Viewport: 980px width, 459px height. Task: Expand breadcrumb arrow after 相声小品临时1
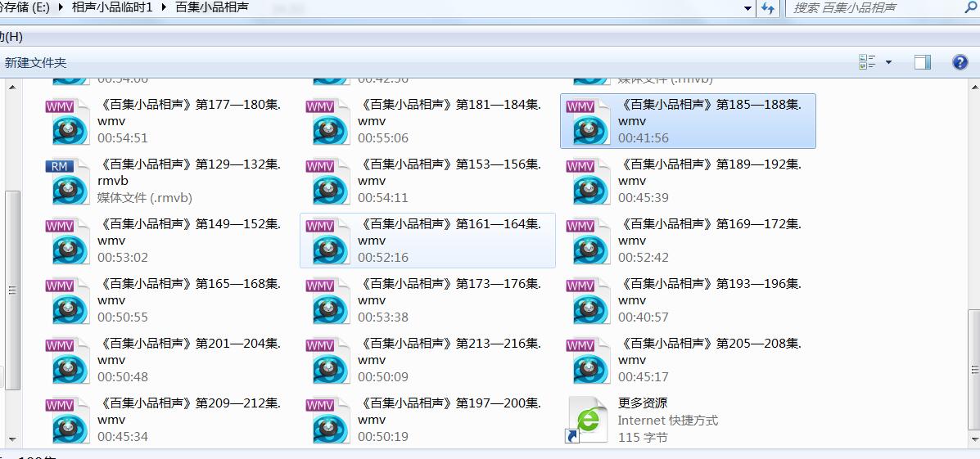click(165, 7)
